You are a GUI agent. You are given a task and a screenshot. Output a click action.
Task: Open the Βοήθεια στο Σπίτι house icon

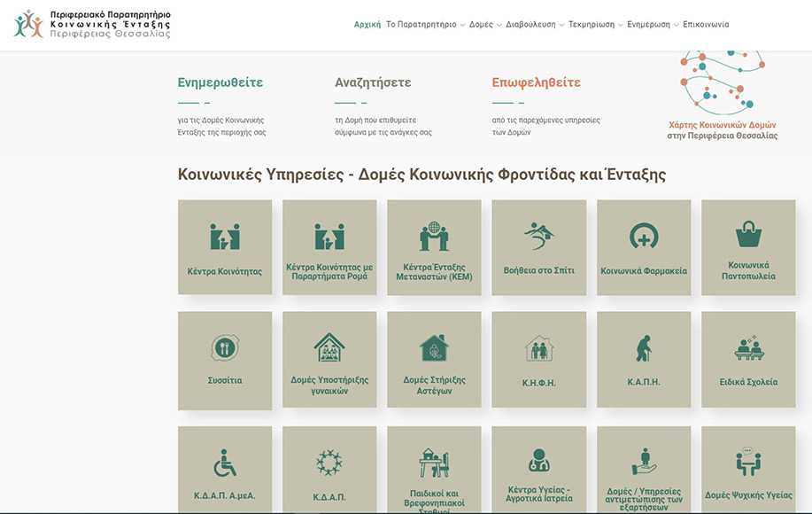(538, 237)
